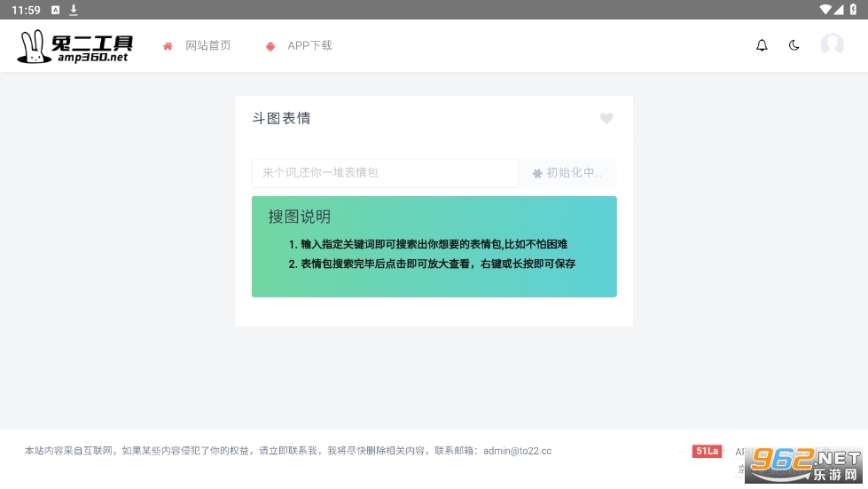Click the 51La statistics badge
Screen dimensions: 868x489
[707, 451]
